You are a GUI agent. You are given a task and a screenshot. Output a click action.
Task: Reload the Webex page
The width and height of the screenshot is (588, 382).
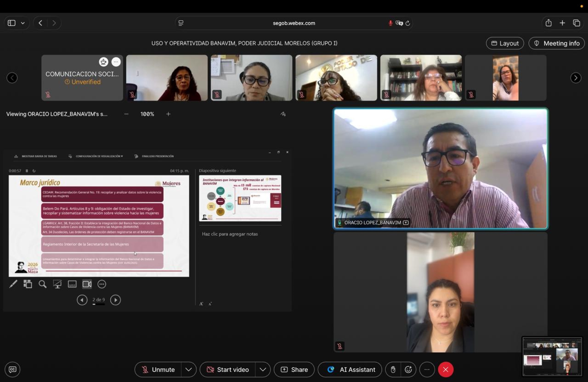(408, 23)
